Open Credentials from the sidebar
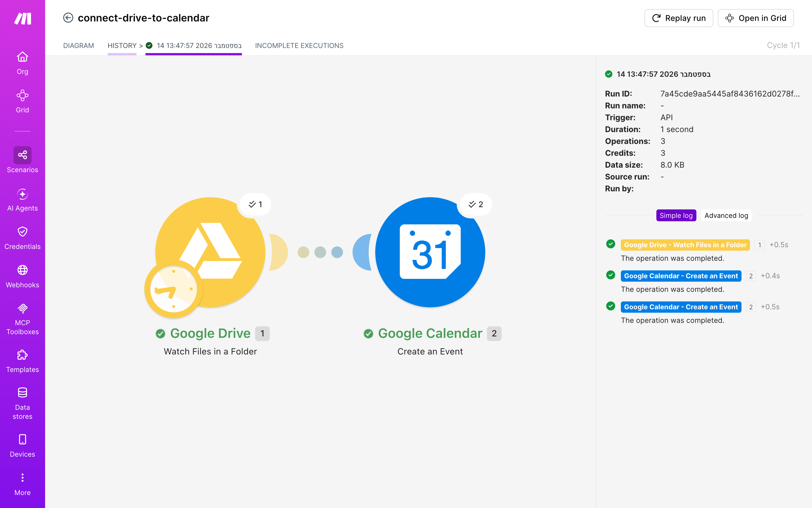 [x=23, y=238]
